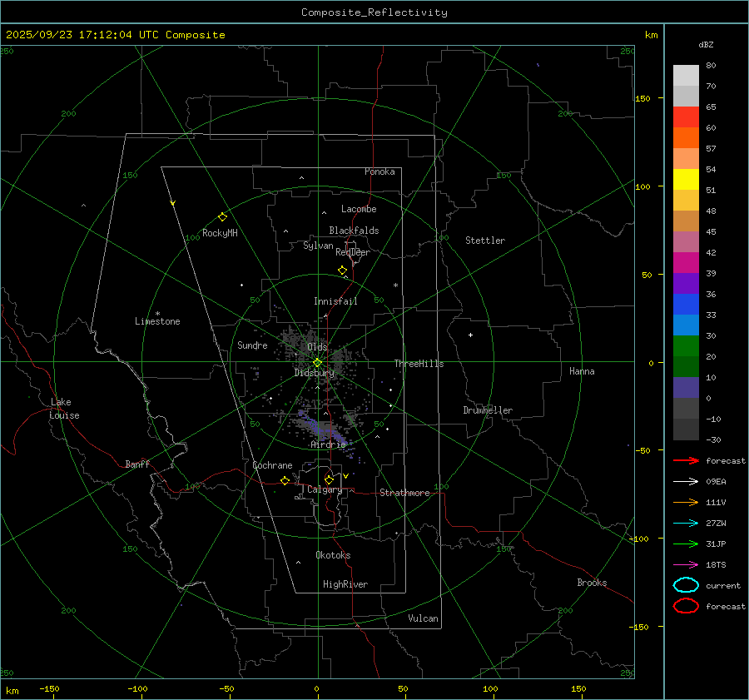Click the red forecast arrow in legend

point(685,460)
